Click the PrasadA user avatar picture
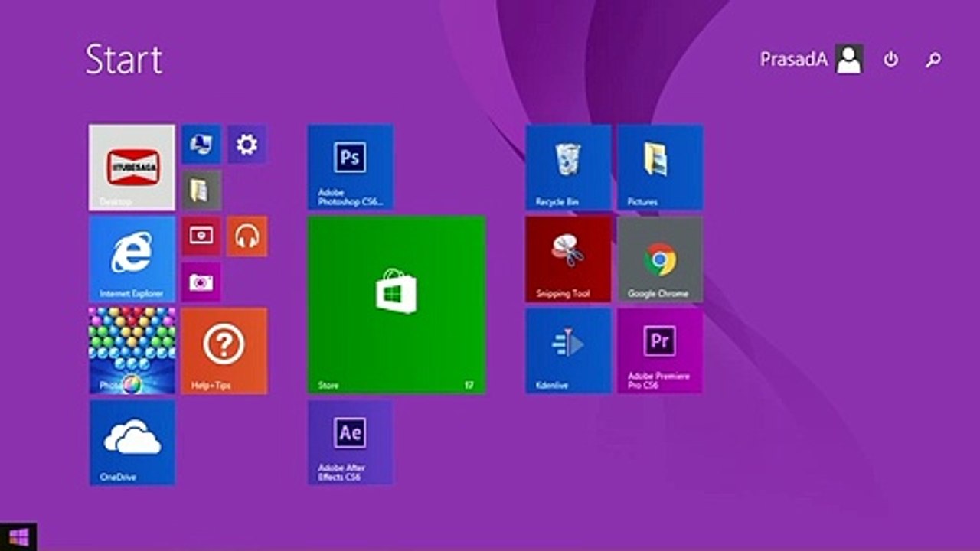 (x=849, y=59)
